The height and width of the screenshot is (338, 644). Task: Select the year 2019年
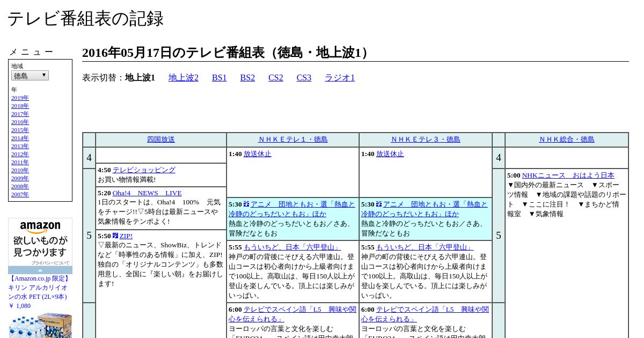[20, 98]
